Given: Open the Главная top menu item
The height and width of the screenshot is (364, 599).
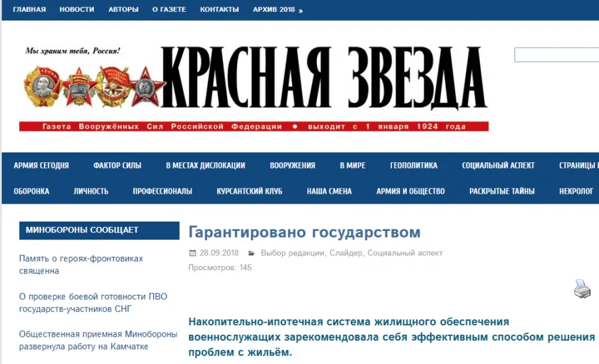Looking at the screenshot, I should point(29,9).
